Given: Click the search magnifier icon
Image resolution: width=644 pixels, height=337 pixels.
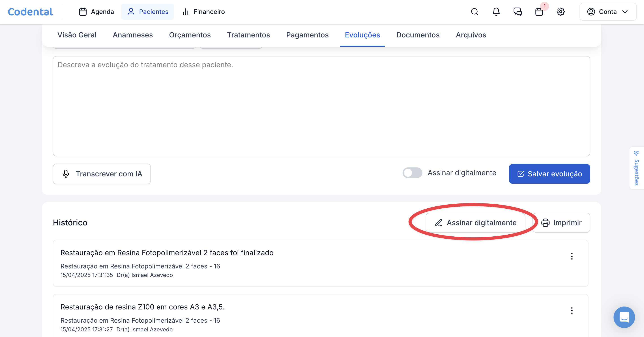Looking at the screenshot, I should click(x=474, y=12).
